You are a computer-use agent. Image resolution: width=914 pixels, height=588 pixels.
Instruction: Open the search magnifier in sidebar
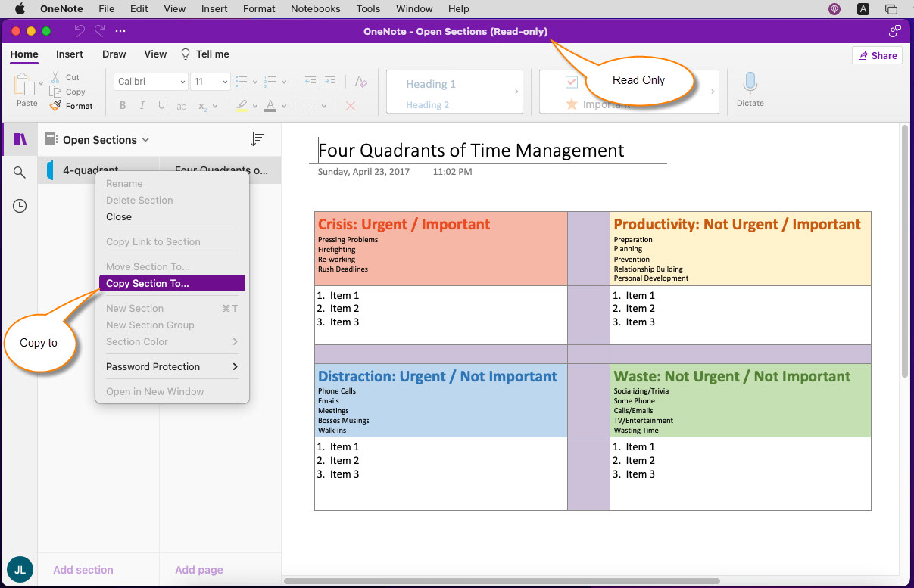[20, 173]
